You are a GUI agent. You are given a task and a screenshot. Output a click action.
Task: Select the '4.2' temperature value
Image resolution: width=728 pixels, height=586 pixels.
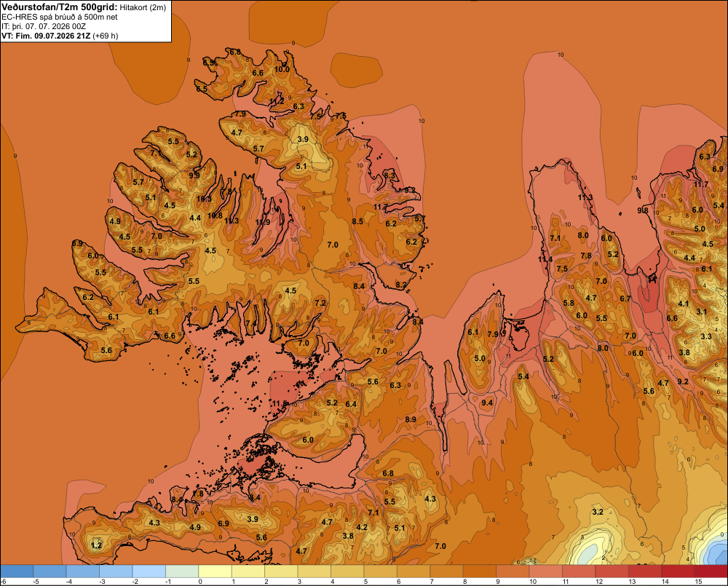[x=362, y=527]
